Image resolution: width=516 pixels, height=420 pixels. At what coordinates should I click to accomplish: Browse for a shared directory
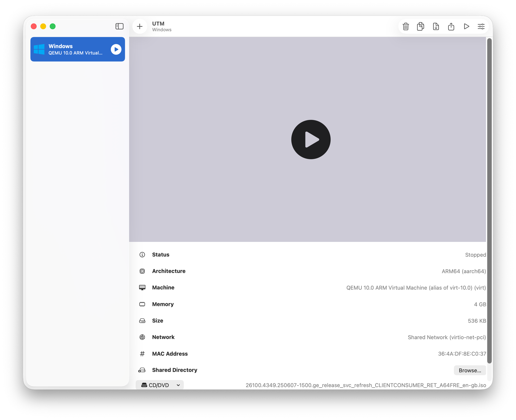pyautogui.click(x=470, y=370)
